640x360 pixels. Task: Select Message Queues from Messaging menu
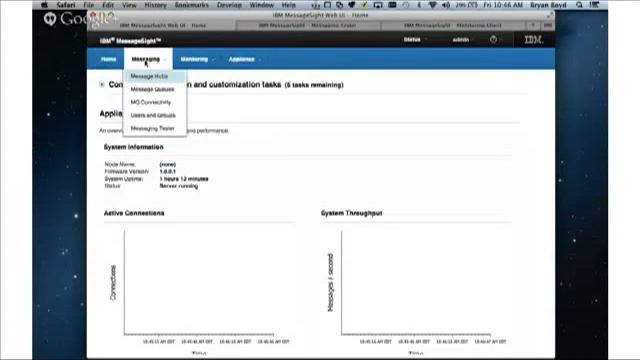pos(155,89)
